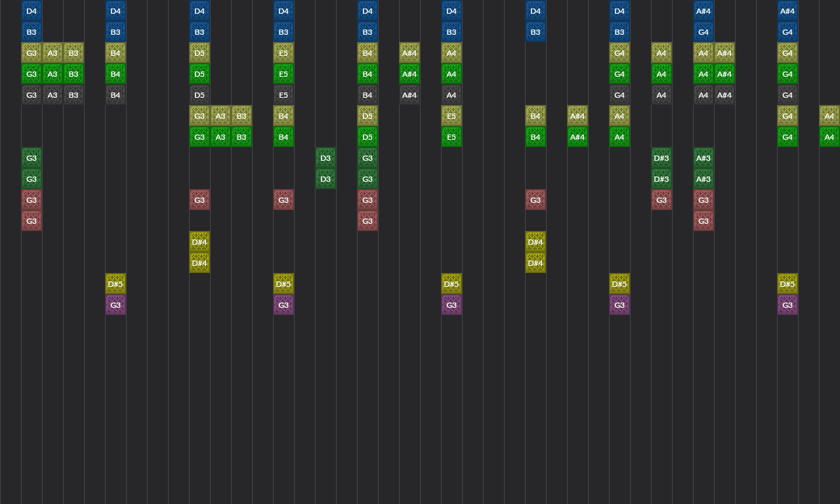Select the gray B3 note block
Viewport: 840px width, 504px height.
pos(73,95)
